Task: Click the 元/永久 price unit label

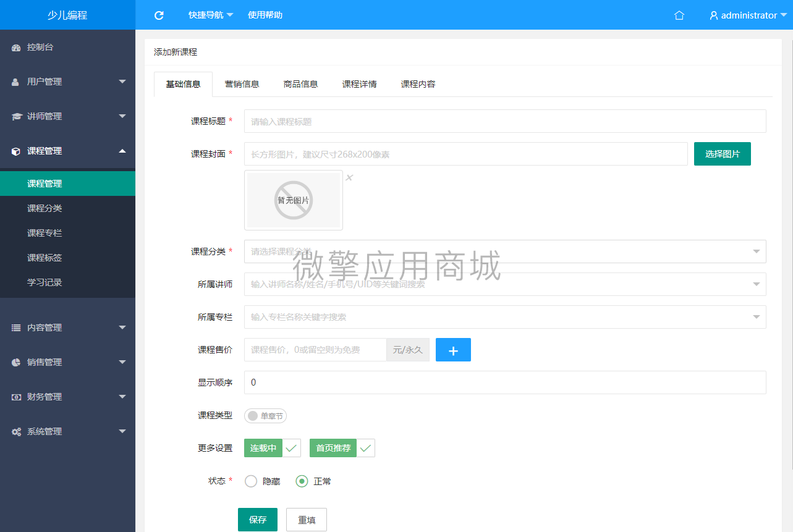Action: pos(408,350)
